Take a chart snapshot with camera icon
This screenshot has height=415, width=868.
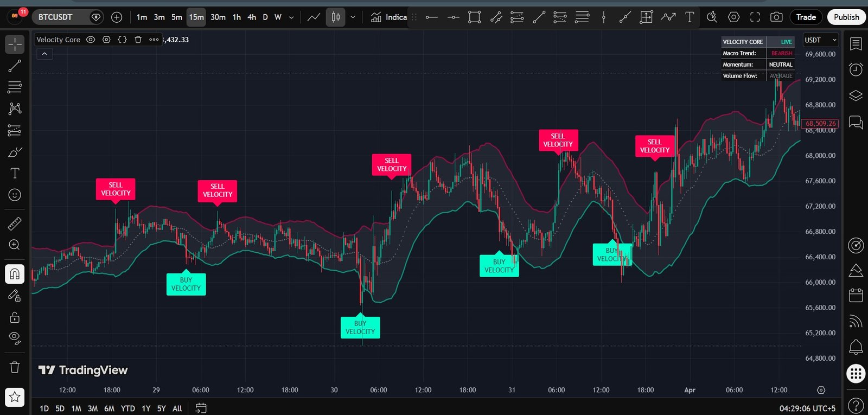(x=776, y=17)
